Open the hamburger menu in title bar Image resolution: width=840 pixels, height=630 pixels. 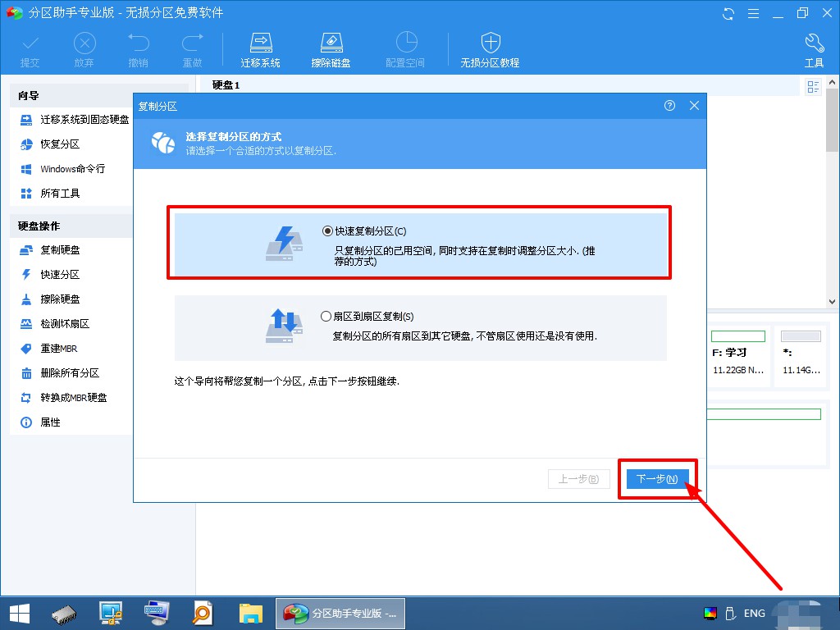pos(753,13)
